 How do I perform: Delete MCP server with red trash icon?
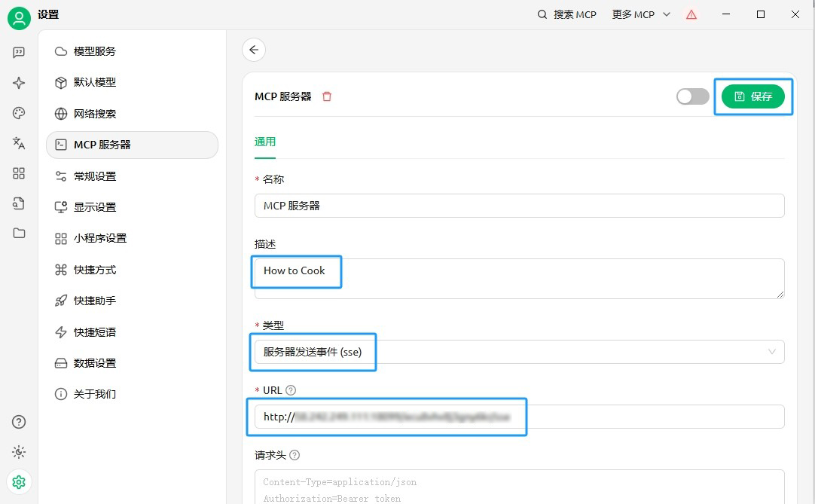click(327, 96)
